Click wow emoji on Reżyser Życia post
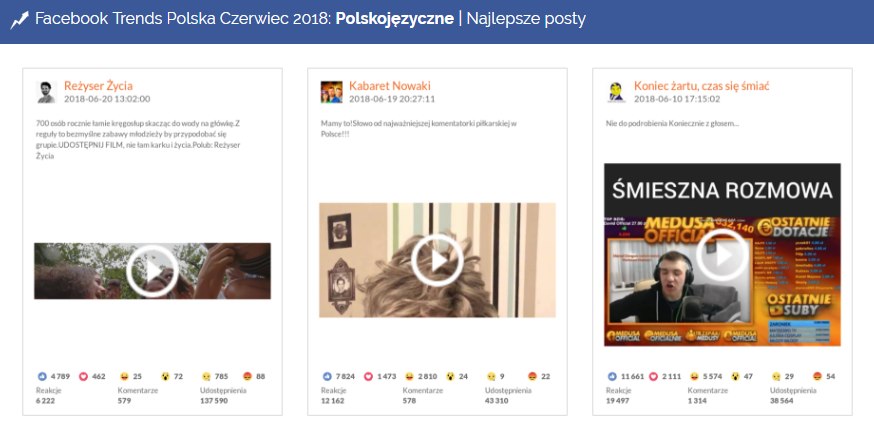 click(166, 376)
